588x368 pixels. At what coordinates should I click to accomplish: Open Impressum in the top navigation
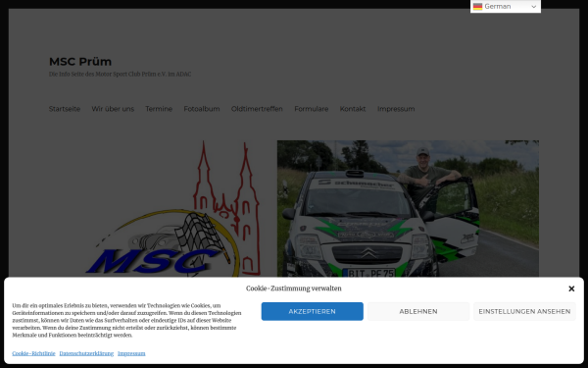(x=396, y=109)
